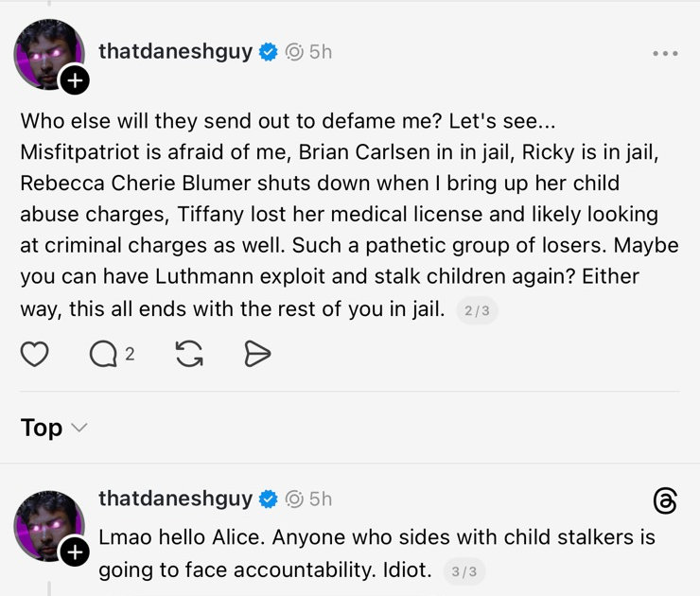View the reply's profile avatar

click(45, 523)
